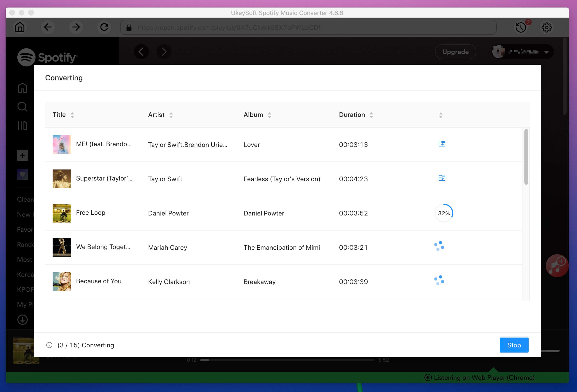Select the Upgrade menu option
577x392 pixels.
[455, 52]
